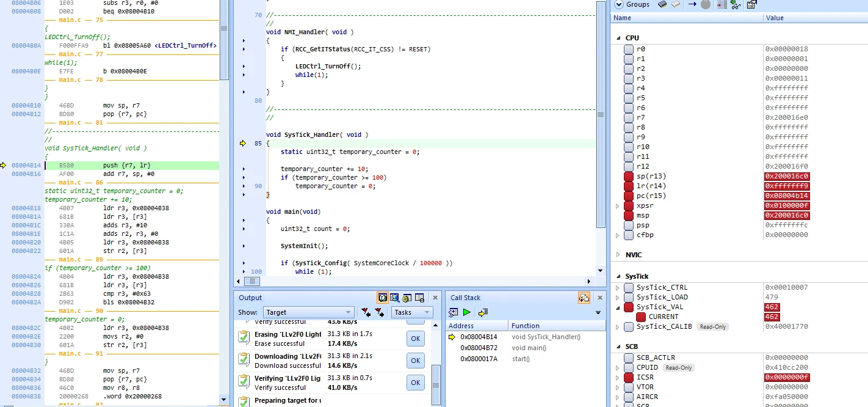This screenshot has height=407, width=868.
Task: Click the task status icon beside Erasing row
Action: [244, 338]
